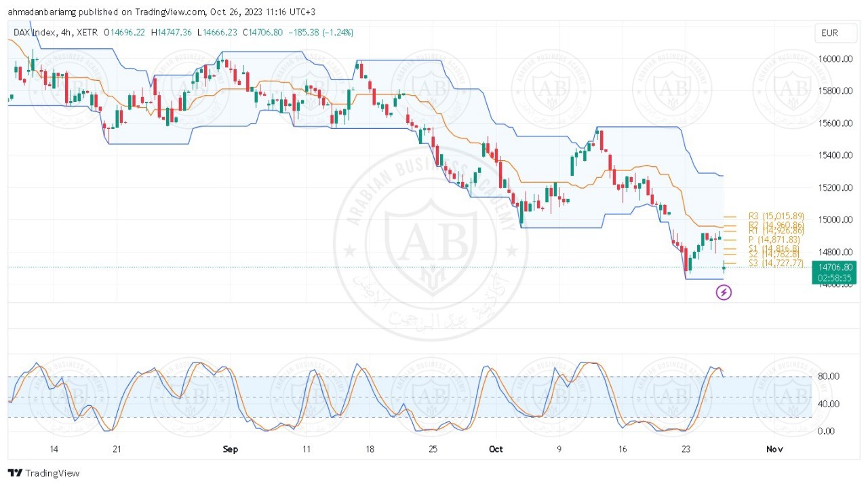Click the 21 date label on the time axis

click(x=117, y=449)
